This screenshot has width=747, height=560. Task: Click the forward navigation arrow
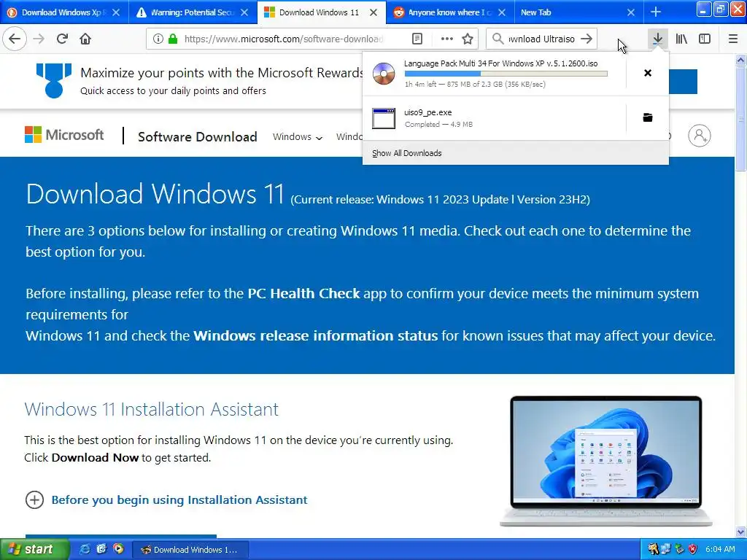tap(39, 39)
